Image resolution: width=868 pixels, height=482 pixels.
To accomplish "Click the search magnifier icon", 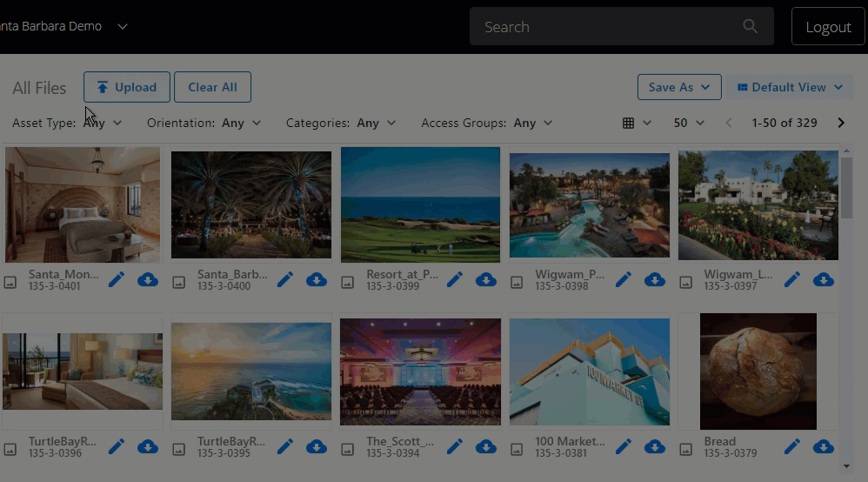I will coord(750,26).
